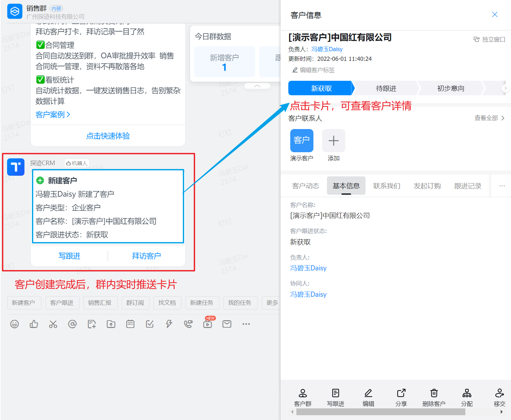Click 写跟进 on the customer card
Viewport: 511px width, 420px height.
click(70, 256)
